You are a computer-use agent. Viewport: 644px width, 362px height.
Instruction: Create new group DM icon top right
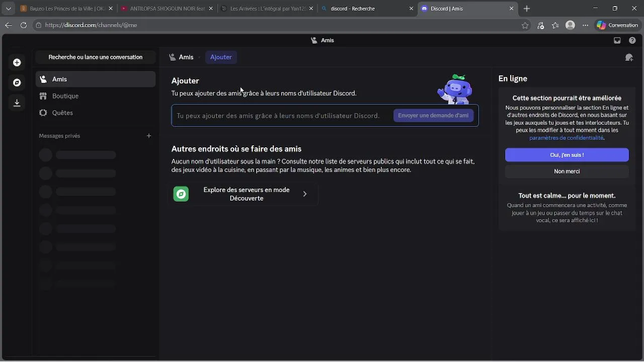point(629,57)
